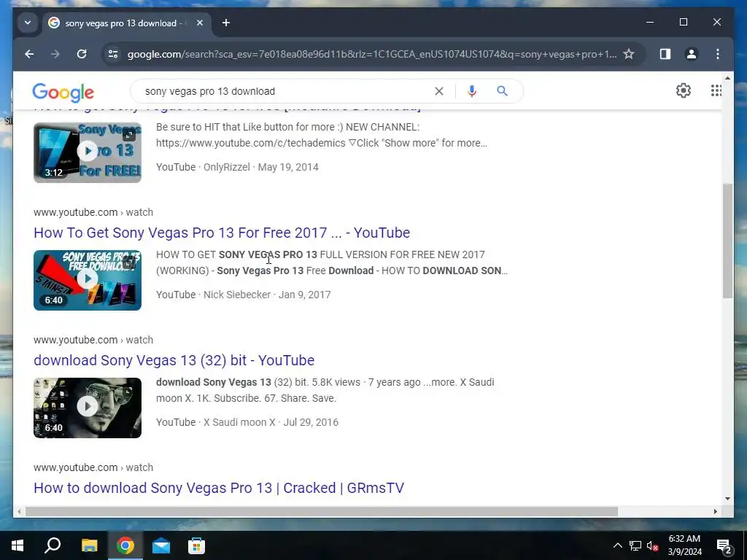Image resolution: width=747 pixels, height=560 pixels.
Task: Open the tab search dropdown arrow
Action: click(28, 23)
